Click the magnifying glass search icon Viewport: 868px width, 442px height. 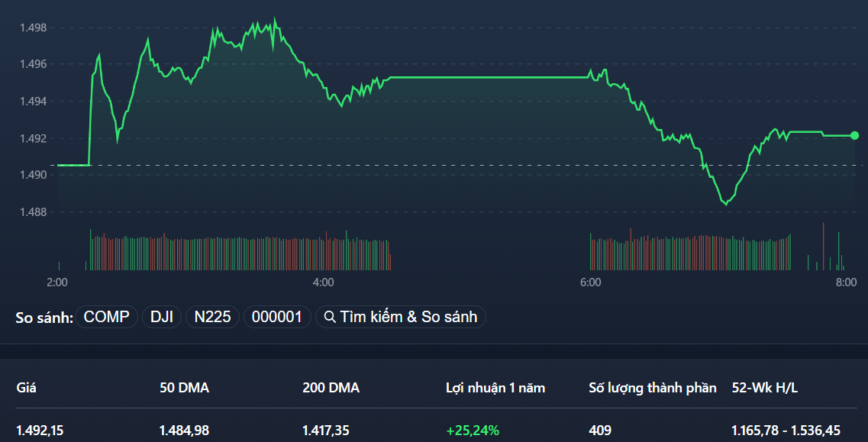tap(330, 316)
